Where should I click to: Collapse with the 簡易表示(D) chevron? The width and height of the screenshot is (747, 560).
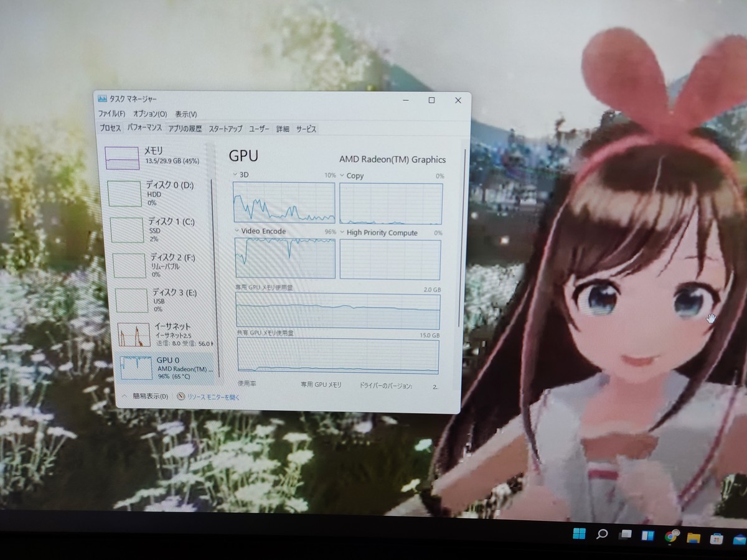click(x=125, y=396)
